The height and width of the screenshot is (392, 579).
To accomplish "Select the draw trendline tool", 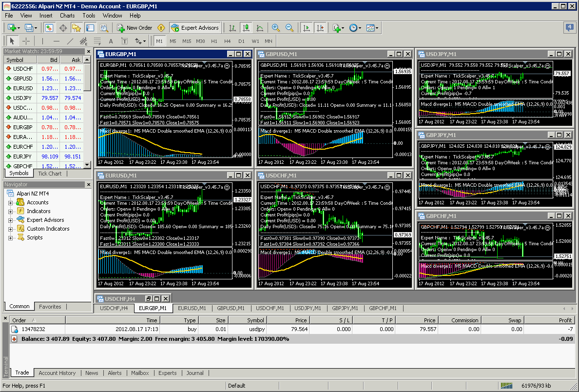I will tap(70, 41).
